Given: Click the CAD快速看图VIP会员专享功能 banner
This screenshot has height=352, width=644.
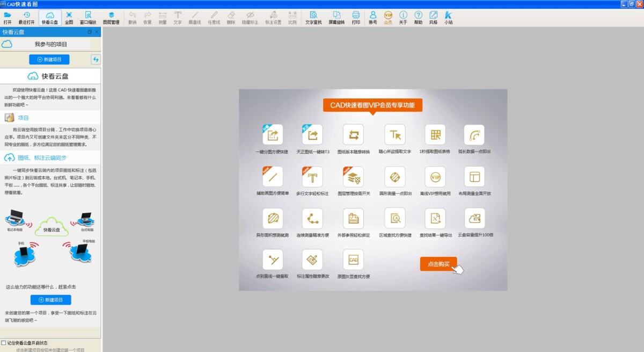Looking at the screenshot, I should point(372,105).
